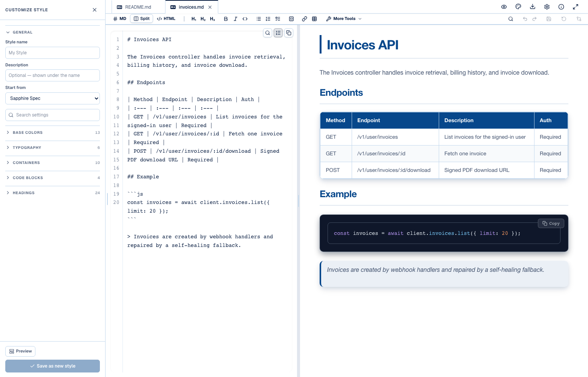This screenshot has height=377, width=588.
Task: Click the Description column header in table
Action: (486, 121)
